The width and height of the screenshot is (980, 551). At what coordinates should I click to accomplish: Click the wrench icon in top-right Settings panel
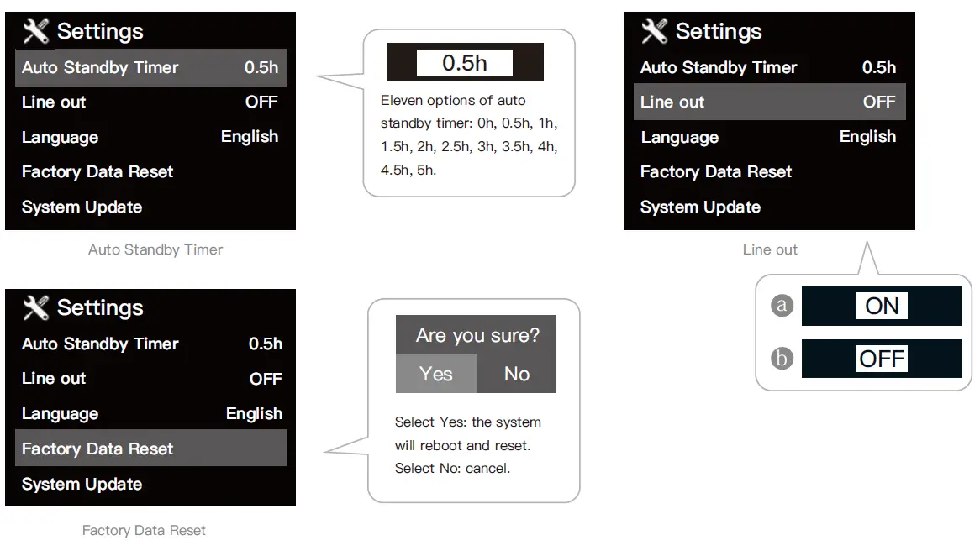(655, 31)
